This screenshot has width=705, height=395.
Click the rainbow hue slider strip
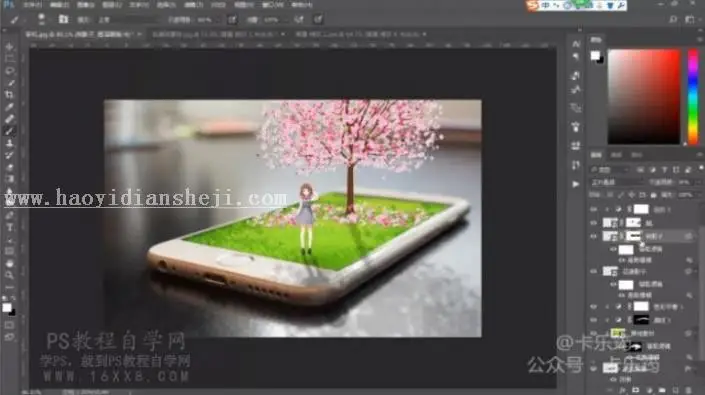[693, 97]
